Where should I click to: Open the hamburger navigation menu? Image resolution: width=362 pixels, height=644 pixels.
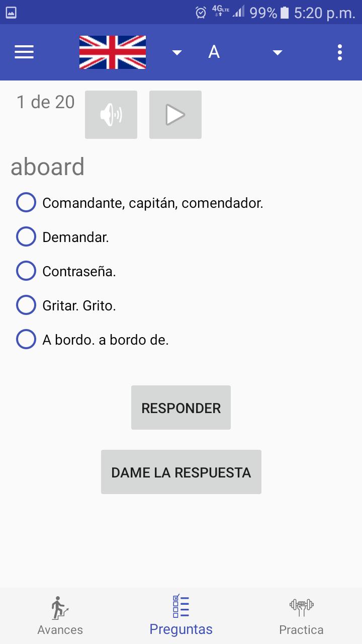pyautogui.click(x=24, y=52)
